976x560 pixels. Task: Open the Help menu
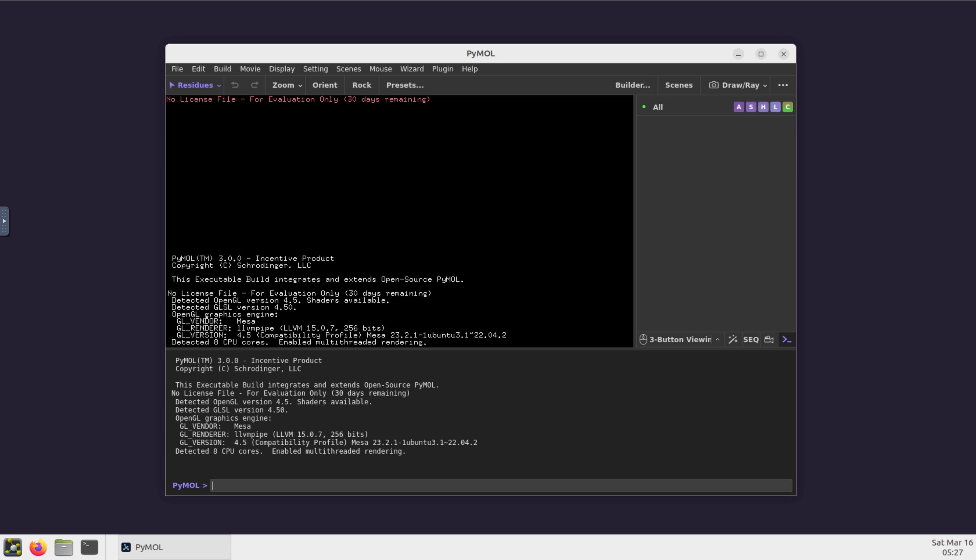469,69
